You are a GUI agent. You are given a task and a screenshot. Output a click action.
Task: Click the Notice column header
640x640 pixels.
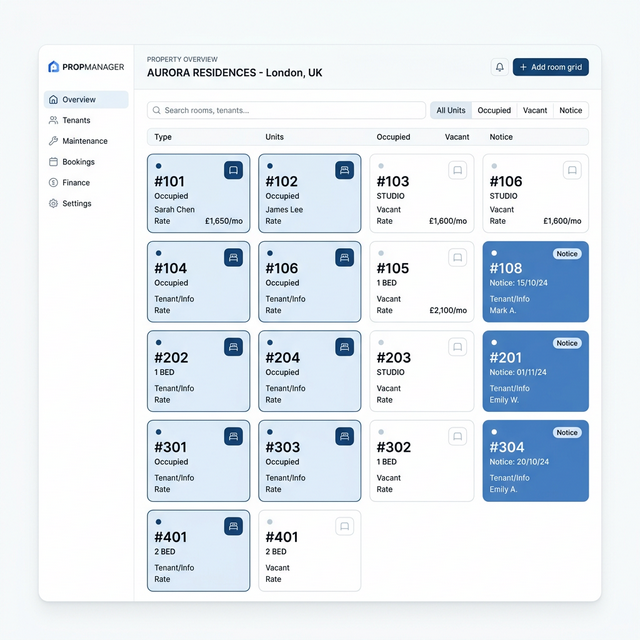(x=501, y=137)
